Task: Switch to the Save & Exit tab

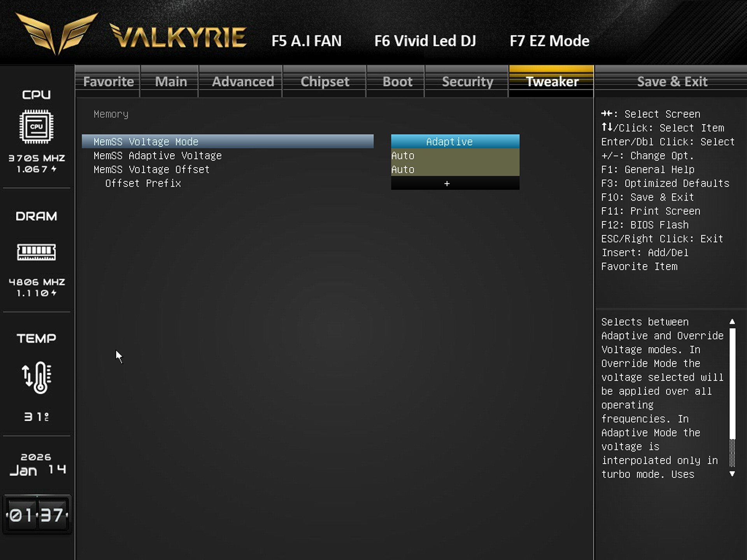Action: pyautogui.click(x=672, y=82)
